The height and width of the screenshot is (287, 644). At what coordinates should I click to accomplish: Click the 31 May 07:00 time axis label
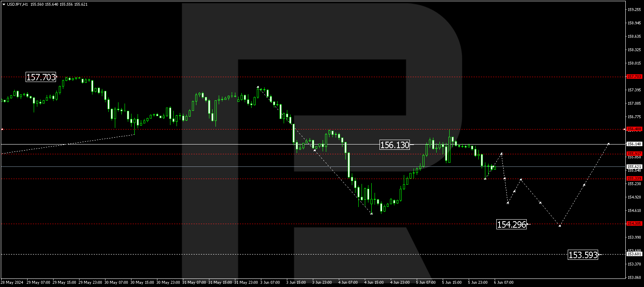click(194, 283)
